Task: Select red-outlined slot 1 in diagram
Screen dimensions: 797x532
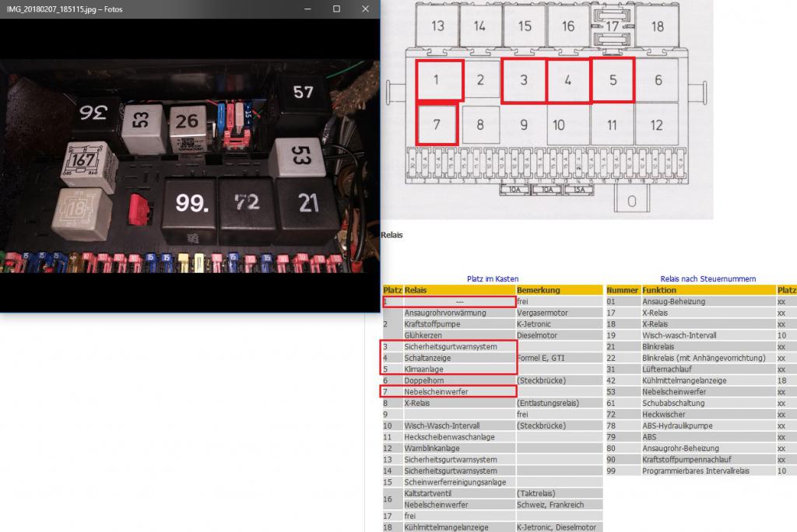Action: pos(440,80)
